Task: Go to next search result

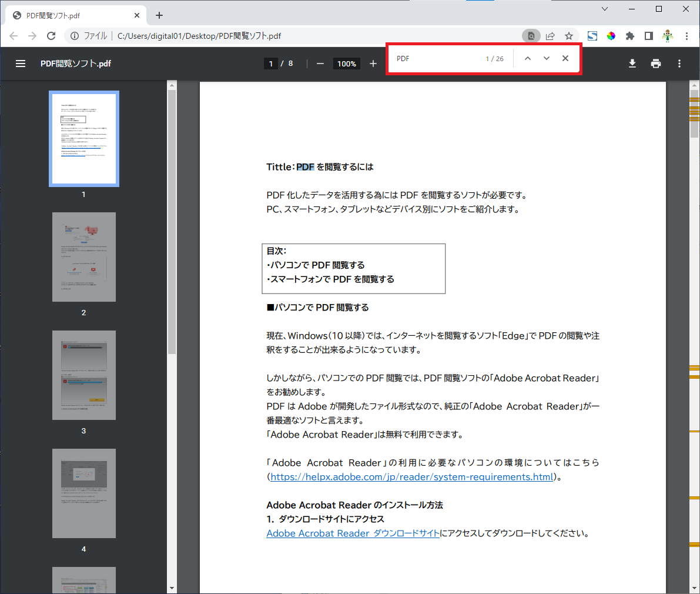Action: (x=547, y=58)
